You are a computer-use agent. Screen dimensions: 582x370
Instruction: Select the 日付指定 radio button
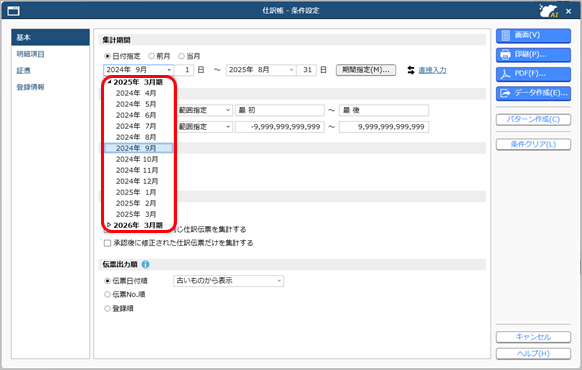click(107, 56)
